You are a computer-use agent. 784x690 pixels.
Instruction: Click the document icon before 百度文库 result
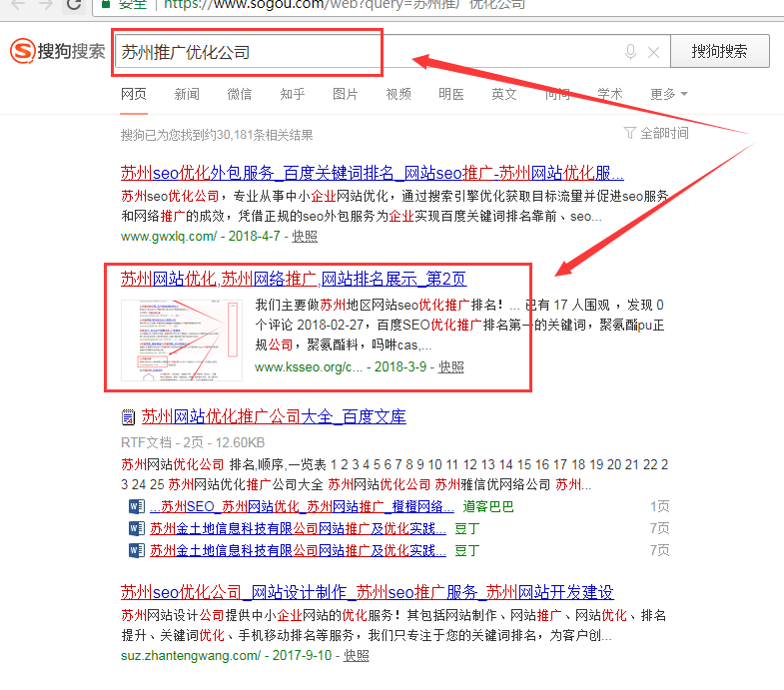coord(128,417)
